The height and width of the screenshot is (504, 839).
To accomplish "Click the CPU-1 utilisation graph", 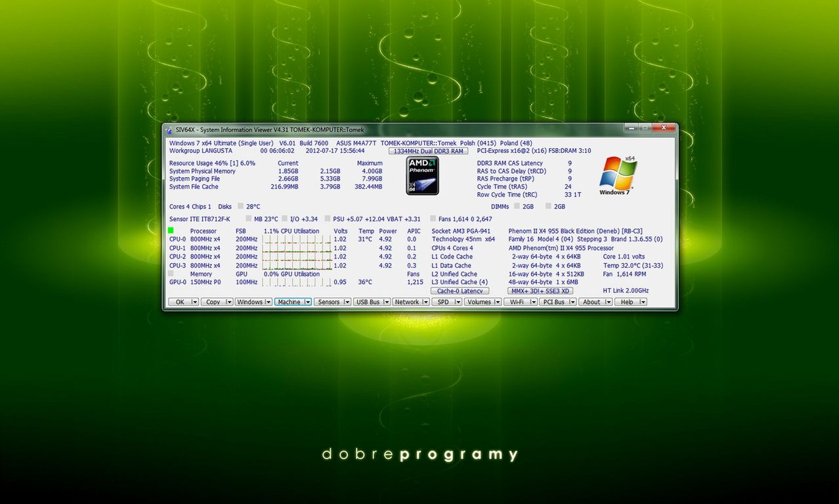I will pos(297,248).
